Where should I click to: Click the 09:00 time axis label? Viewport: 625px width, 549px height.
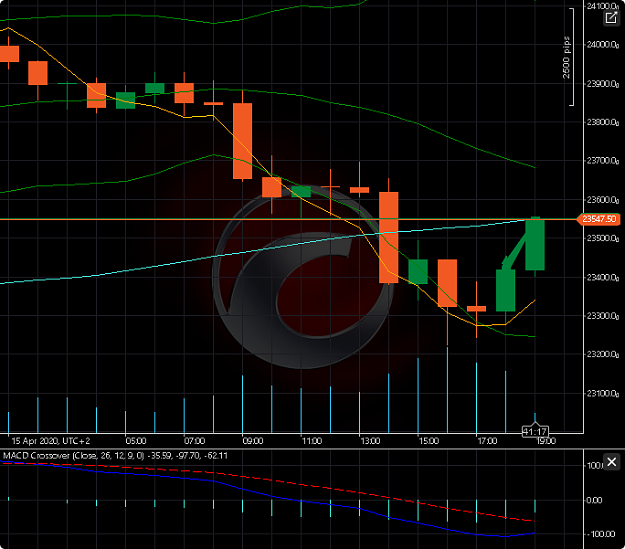(253, 441)
